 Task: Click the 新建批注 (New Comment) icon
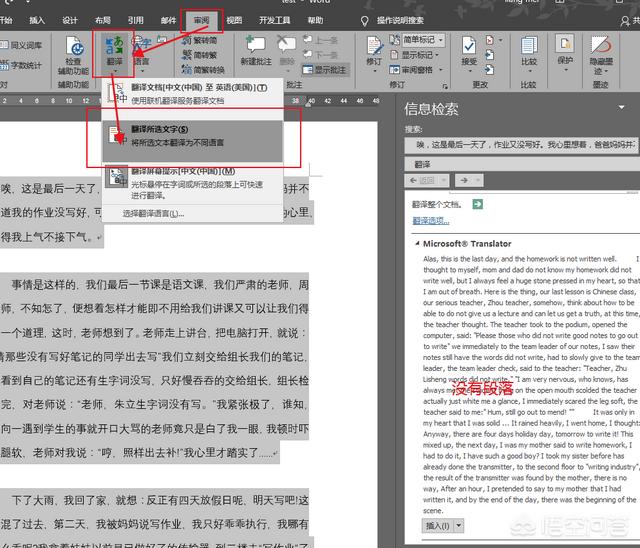click(x=255, y=50)
